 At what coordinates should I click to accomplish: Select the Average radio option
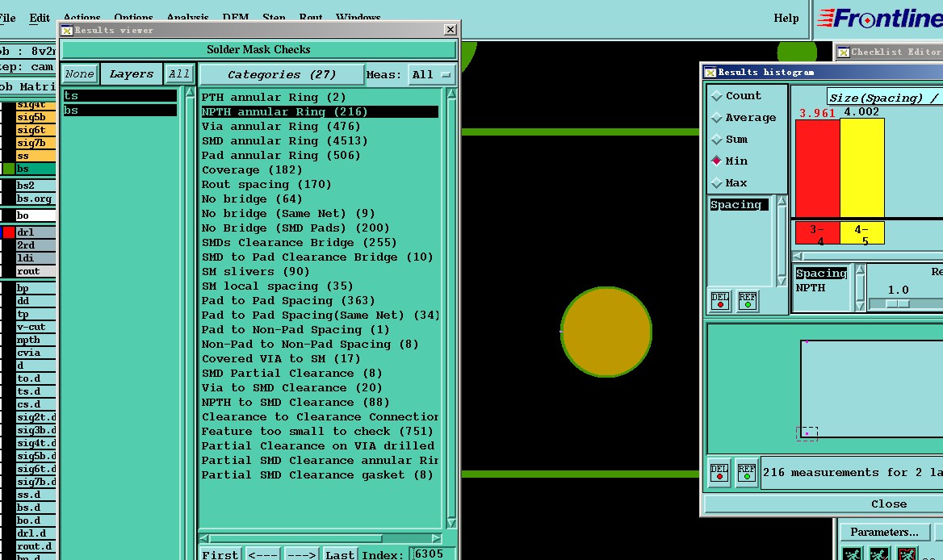[717, 117]
